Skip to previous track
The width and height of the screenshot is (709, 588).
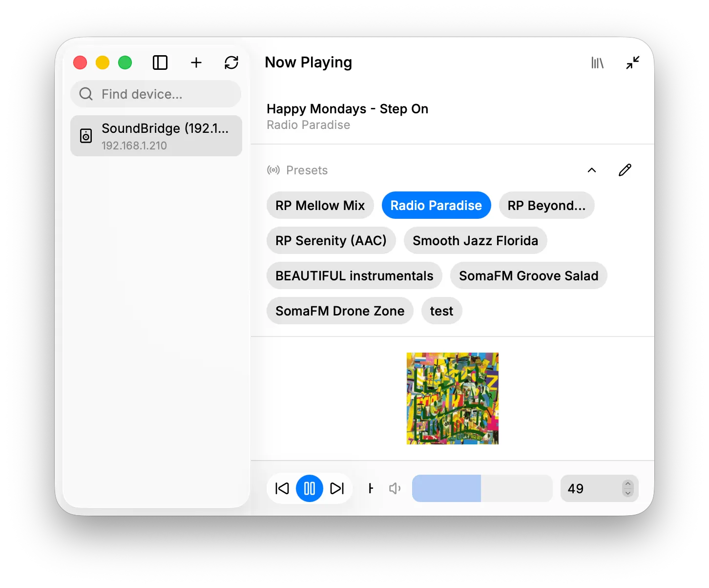tap(282, 488)
